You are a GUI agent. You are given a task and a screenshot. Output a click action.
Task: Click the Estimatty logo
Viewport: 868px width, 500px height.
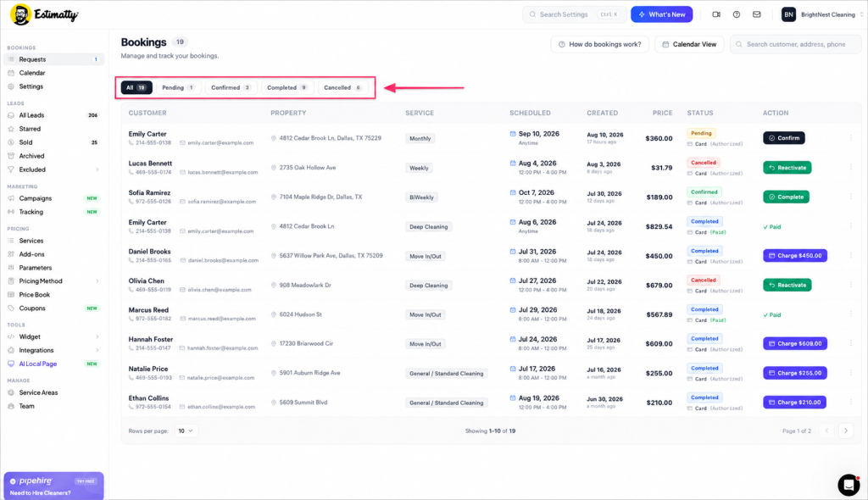click(x=44, y=14)
